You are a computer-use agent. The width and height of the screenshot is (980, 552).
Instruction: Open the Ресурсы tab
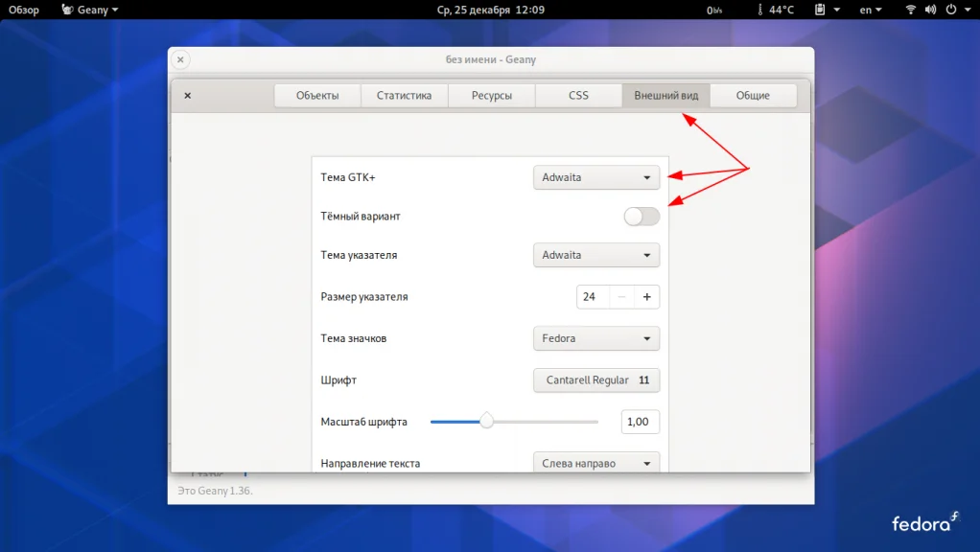pyautogui.click(x=491, y=96)
